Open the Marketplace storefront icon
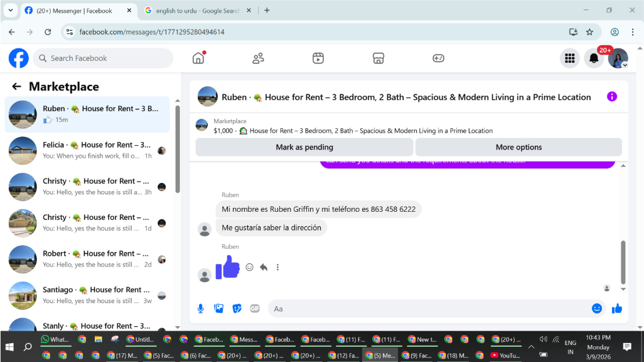644x362 pixels. pyautogui.click(x=378, y=58)
